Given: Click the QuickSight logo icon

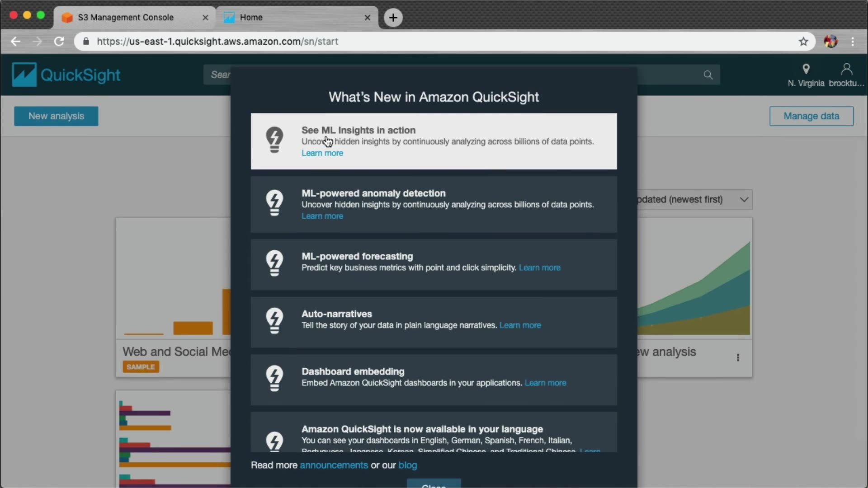Looking at the screenshot, I should (x=24, y=75).
